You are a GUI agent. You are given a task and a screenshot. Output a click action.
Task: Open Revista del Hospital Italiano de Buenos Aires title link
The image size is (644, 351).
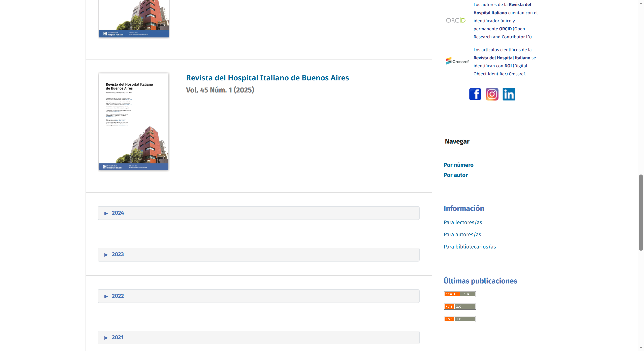[x=267, y=78]
